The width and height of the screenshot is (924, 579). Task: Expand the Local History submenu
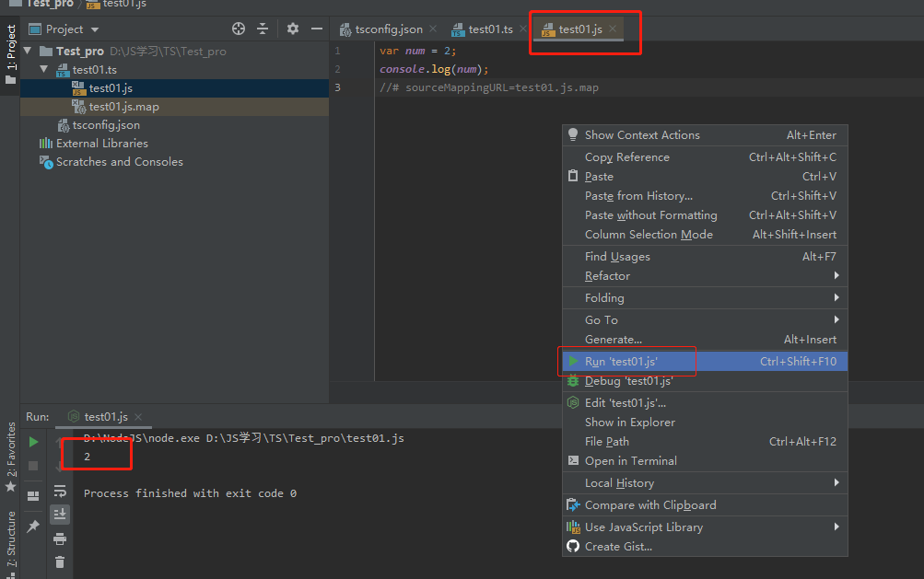(705, 483)
